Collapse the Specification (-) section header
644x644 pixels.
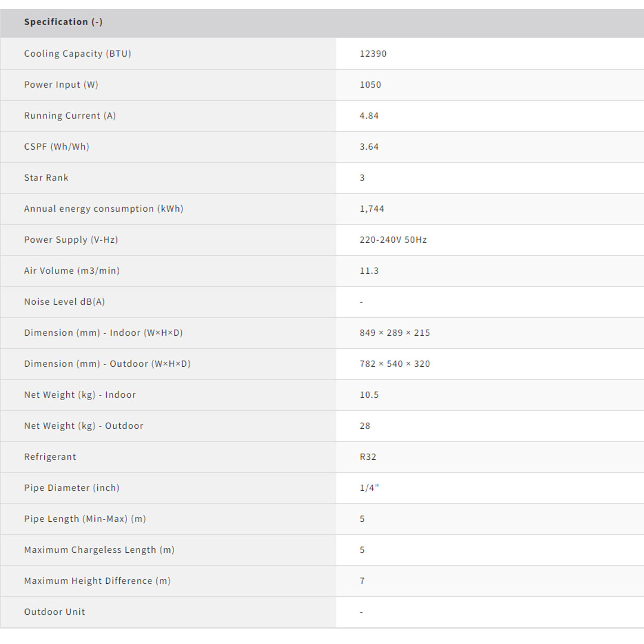pos(63,22)
